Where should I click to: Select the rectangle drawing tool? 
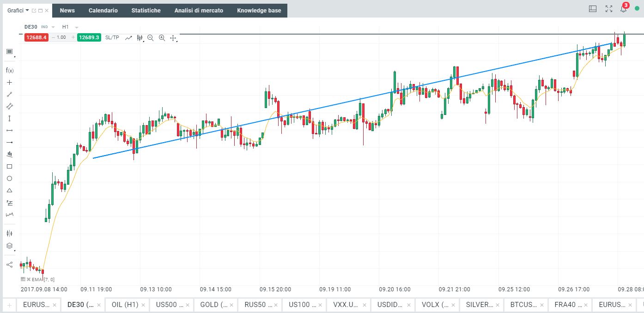pos(9,167)
